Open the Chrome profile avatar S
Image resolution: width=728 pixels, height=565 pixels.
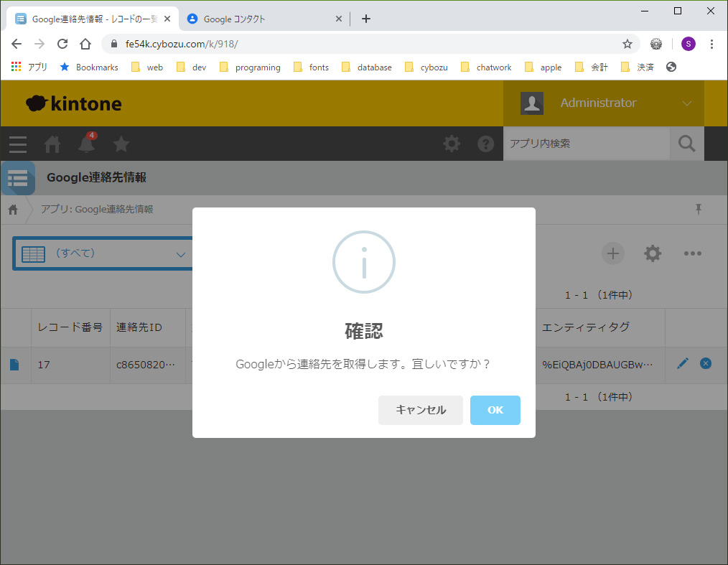click(688, 44)
